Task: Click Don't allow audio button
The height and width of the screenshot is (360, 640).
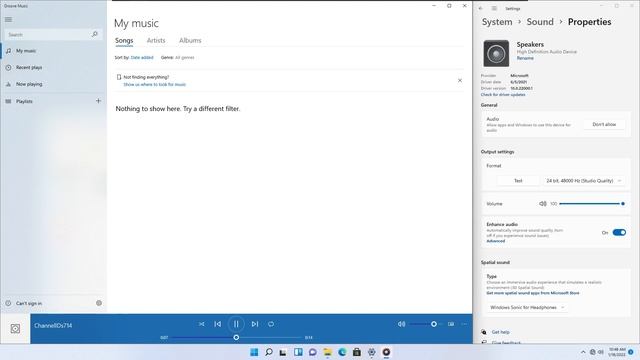Action: 604,124
